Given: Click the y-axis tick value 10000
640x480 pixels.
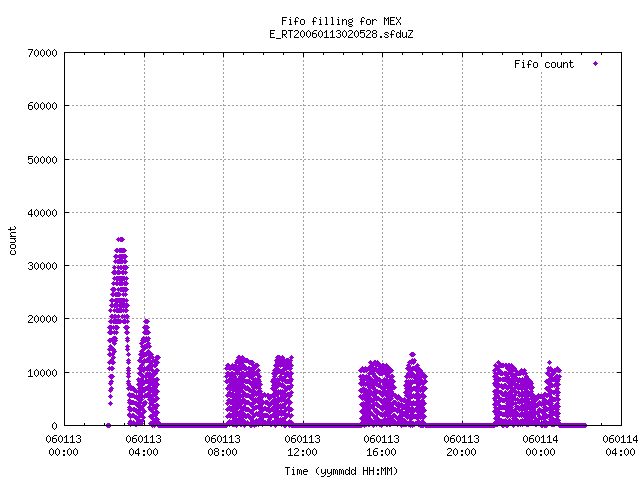Looking at the screenshot, I should tap(42, 373).
